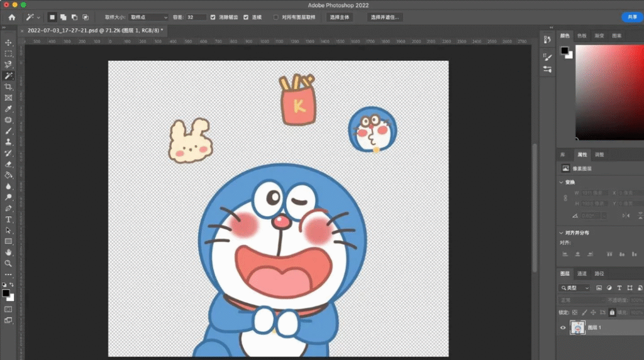Select the Crop tool
This screenshot has height=360, width=644.
(x=8, y=87)
